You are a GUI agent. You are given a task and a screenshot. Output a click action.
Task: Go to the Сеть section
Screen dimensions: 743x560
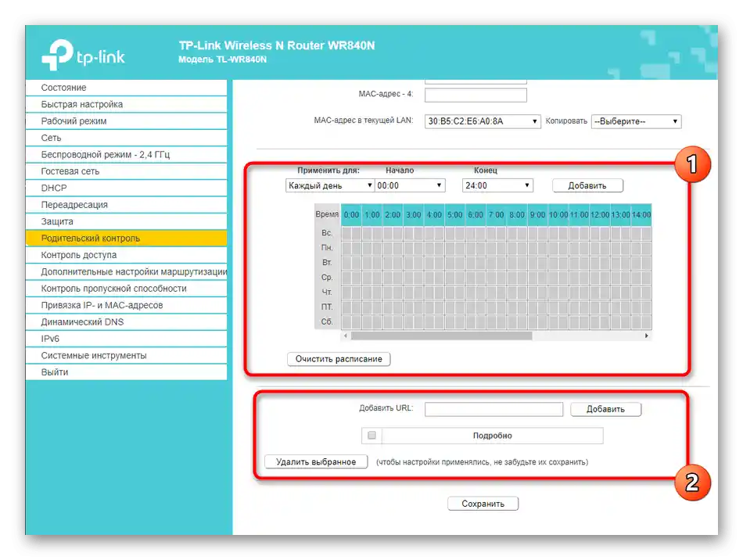127,138
